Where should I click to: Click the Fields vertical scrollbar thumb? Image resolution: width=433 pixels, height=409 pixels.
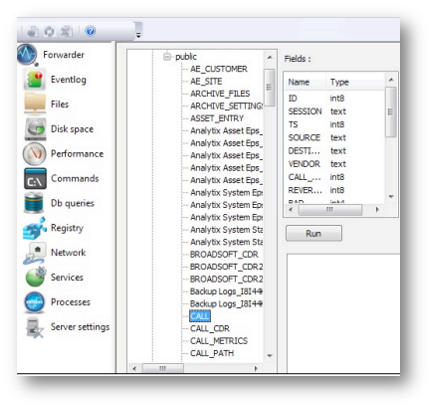tap(391, 112)
